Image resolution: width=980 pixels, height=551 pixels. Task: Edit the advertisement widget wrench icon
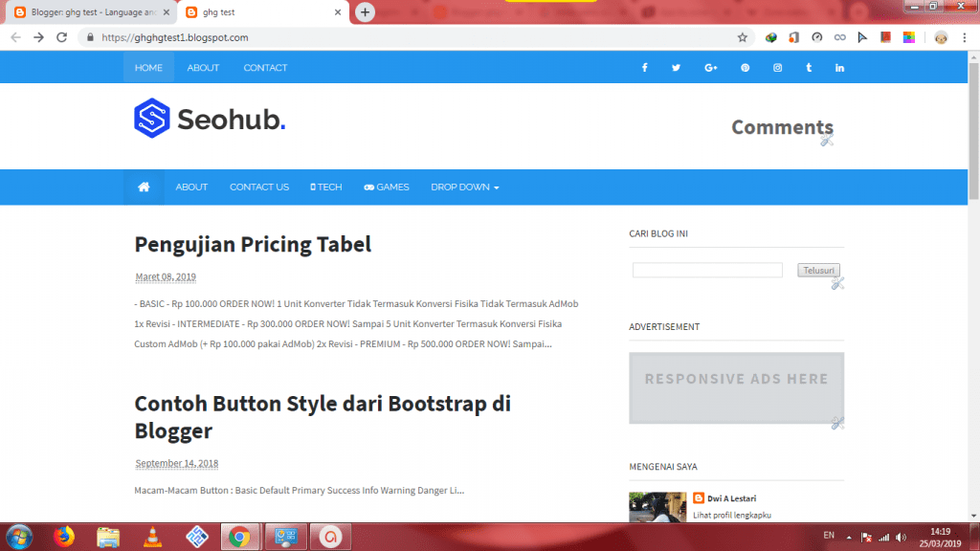(x=837, y=423)
